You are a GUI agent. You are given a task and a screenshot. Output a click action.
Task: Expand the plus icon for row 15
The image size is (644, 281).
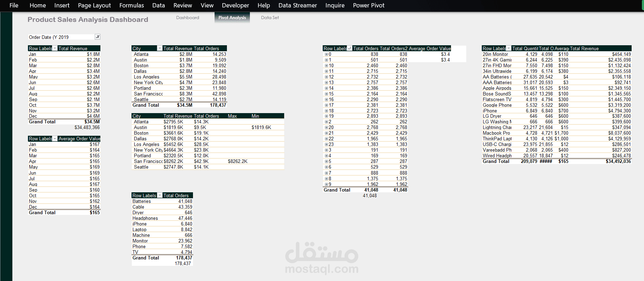click(326, 94)
